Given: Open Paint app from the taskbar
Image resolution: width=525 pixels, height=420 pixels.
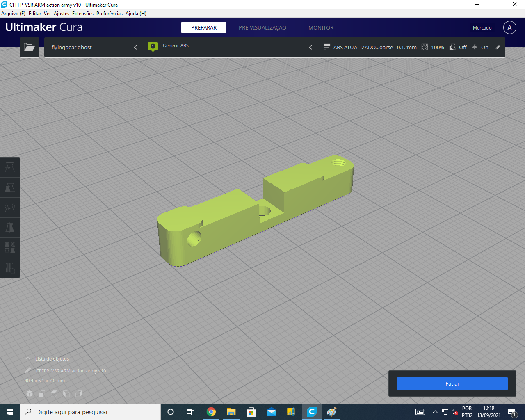Looking at the screenshot, I should [x=331, y=412].
